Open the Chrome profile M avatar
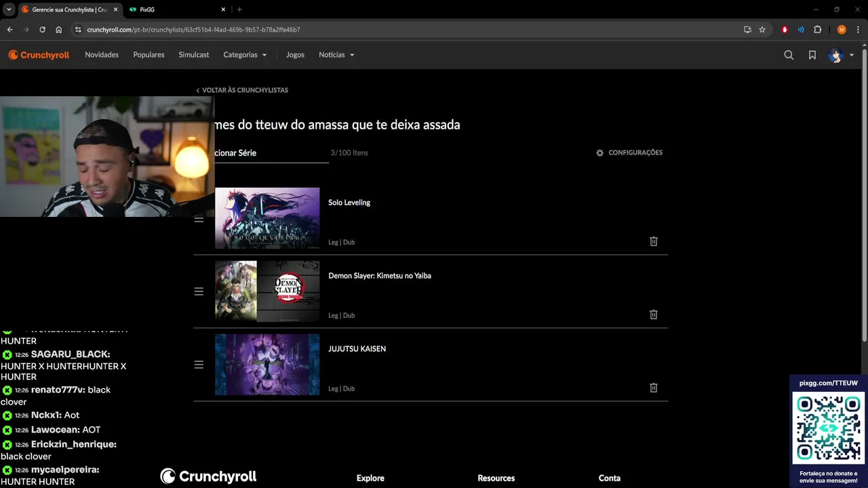Viewport: 868px width, 488px height. 842,30
